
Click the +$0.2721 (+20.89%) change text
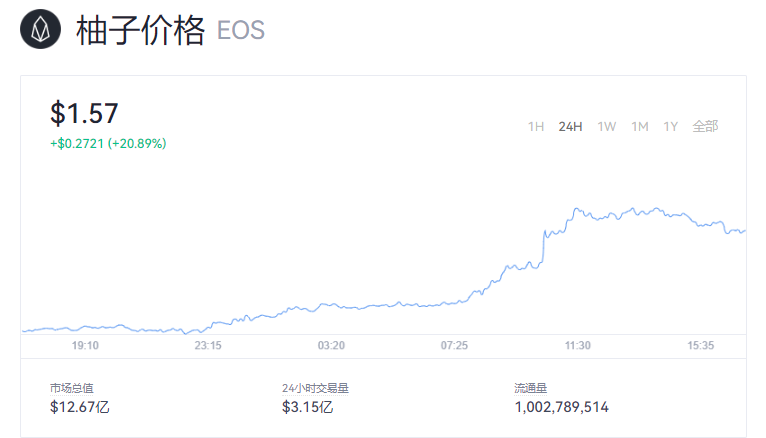click(x=108, y=144)
